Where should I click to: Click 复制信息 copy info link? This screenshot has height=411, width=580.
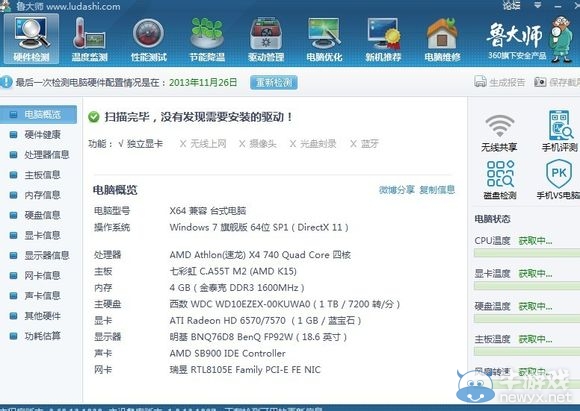[437, 190]
